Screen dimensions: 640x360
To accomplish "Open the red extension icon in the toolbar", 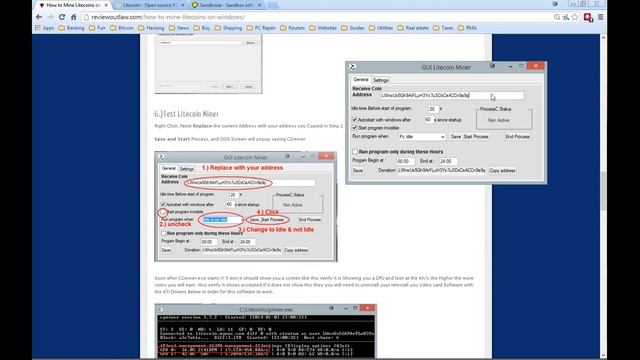I will [x=588, y=17].
